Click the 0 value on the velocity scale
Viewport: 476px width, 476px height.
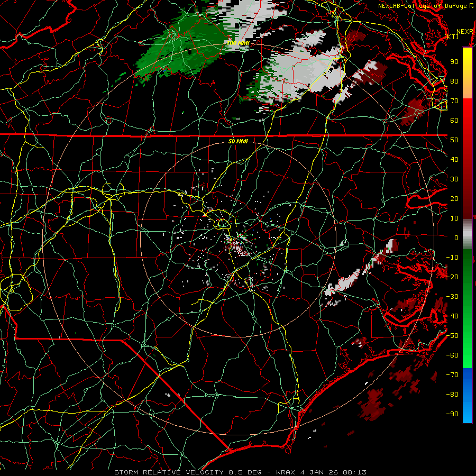tap(456, 238)
